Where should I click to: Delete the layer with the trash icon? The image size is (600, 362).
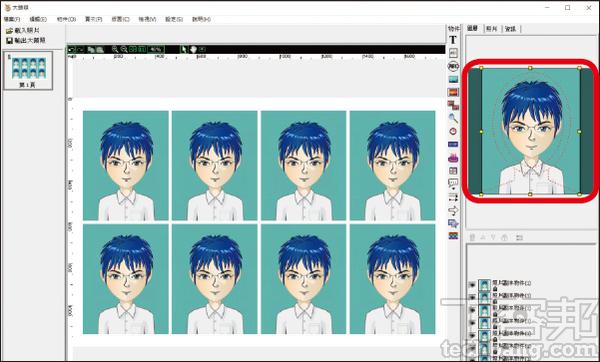pos(472,238)
